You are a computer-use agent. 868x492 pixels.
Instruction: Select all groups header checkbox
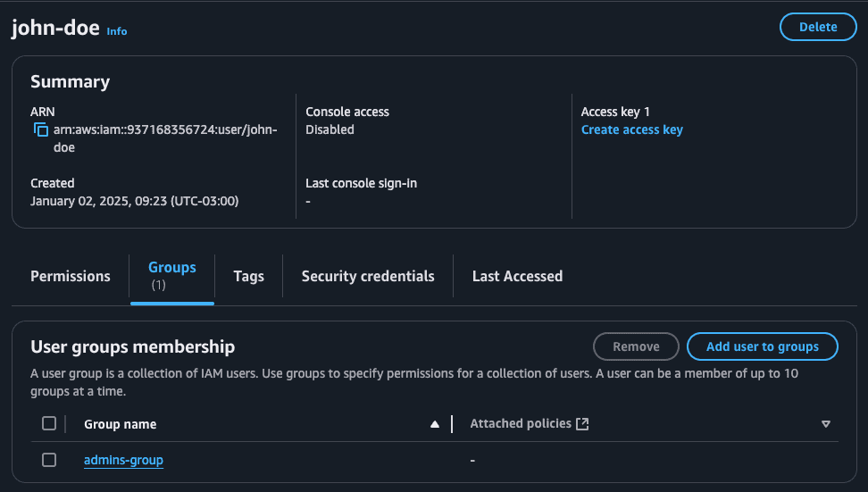tap(49, 423)
